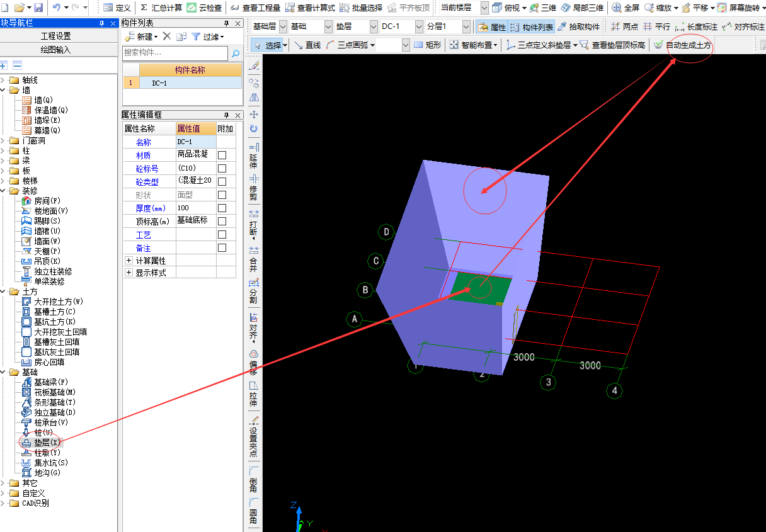Click the 分割 split tool

[x=253, y=291]
